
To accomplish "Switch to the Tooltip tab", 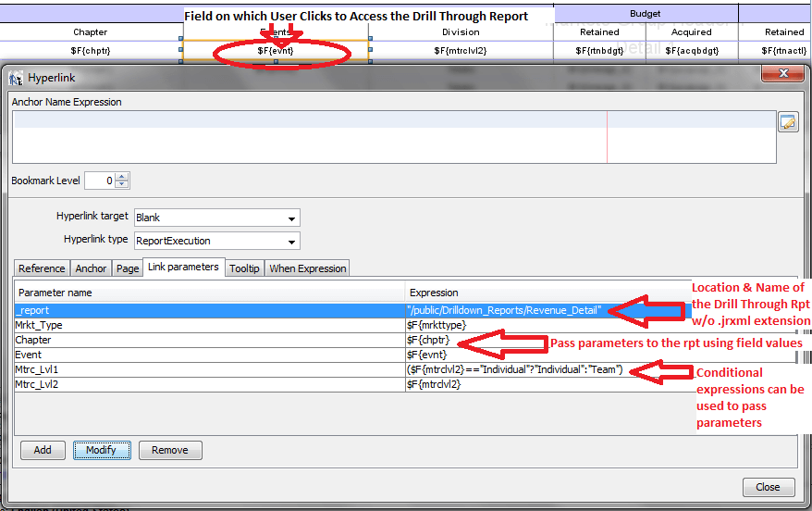I will tap(245, 268).
